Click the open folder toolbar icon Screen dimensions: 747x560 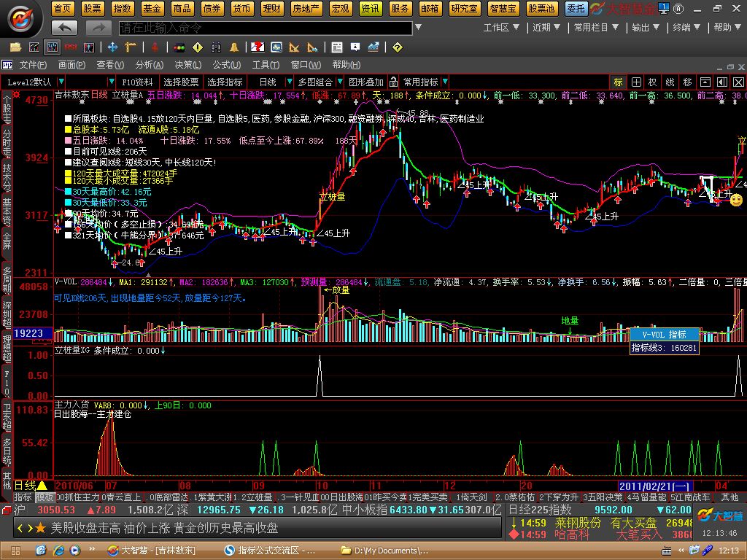(x=16, y=47)
